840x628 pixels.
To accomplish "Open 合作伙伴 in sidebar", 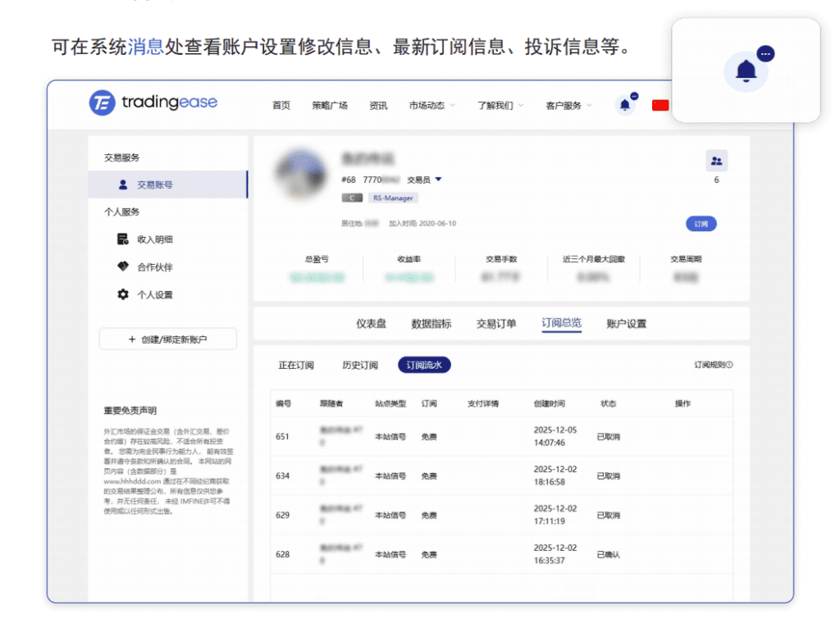I will click(154, 267).
